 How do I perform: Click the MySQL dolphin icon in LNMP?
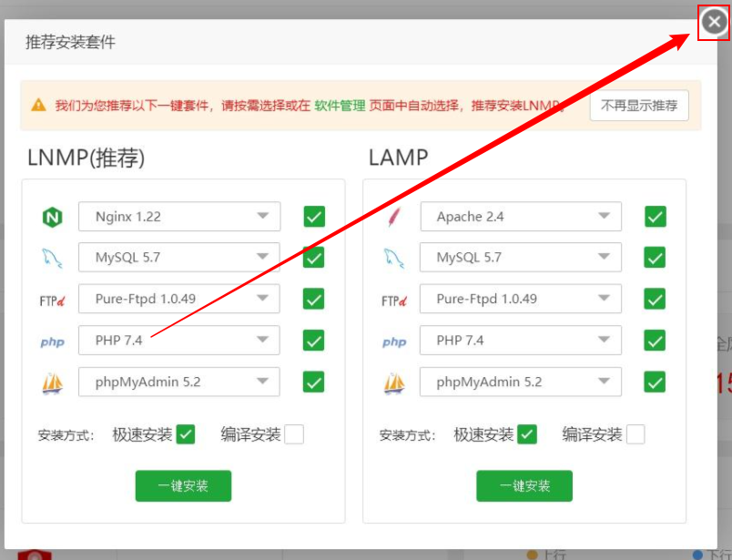[52, 259]
